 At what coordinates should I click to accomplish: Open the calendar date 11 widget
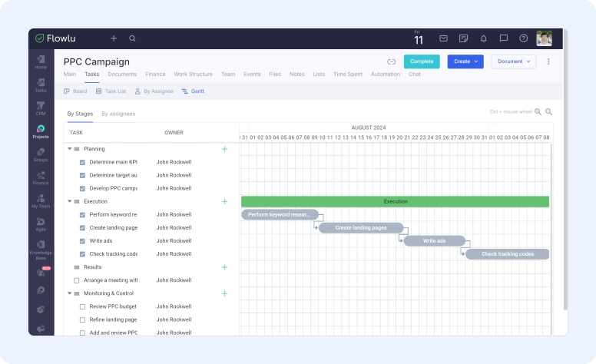click(418, 38)
